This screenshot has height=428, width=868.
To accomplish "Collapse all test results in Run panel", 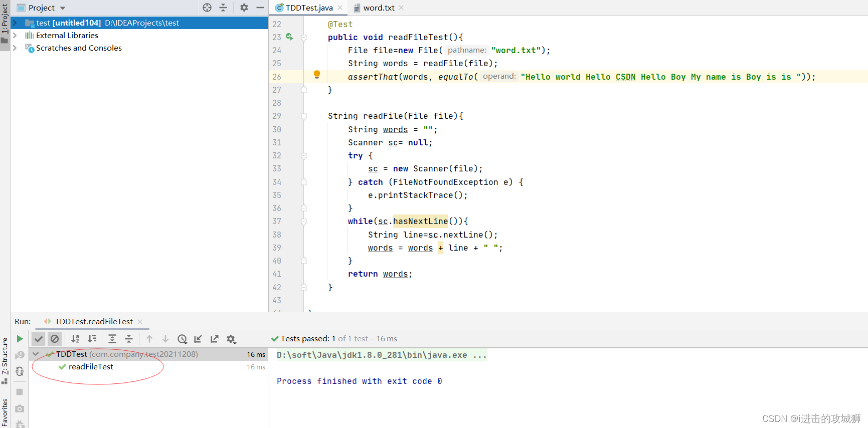I will 129,339.
